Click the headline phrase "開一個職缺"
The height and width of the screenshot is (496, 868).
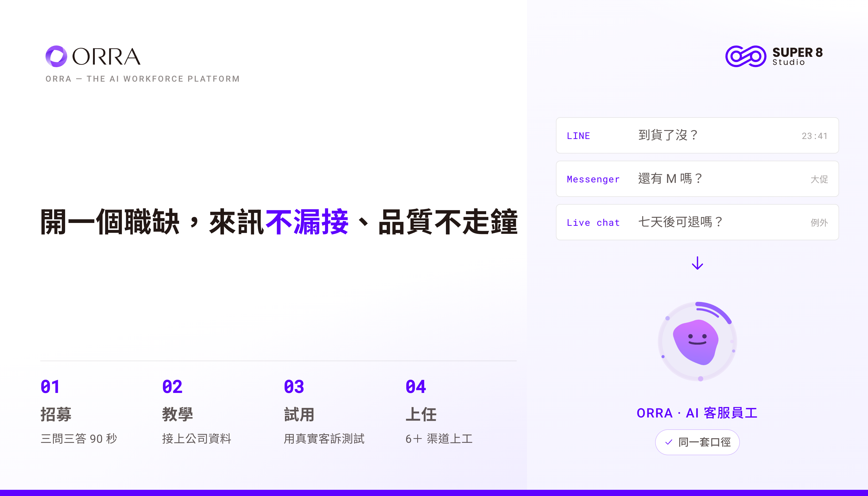pos(110,222)
